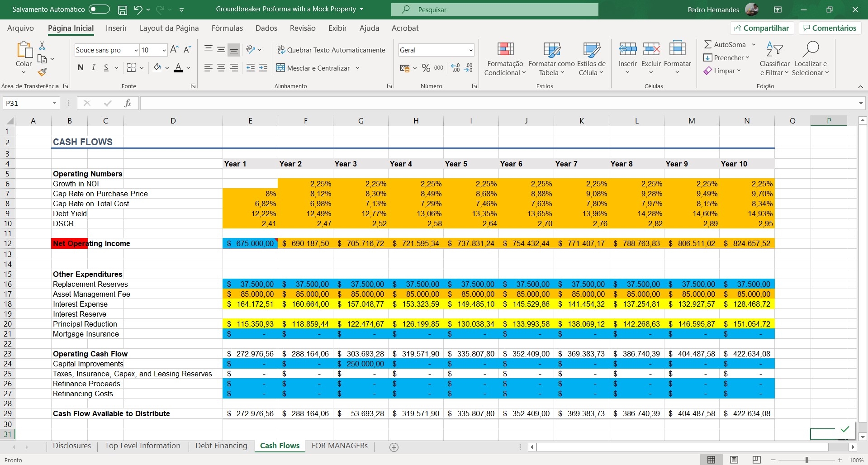Switch to the Fórmulas ribbon tab

[x=228, y=28]
